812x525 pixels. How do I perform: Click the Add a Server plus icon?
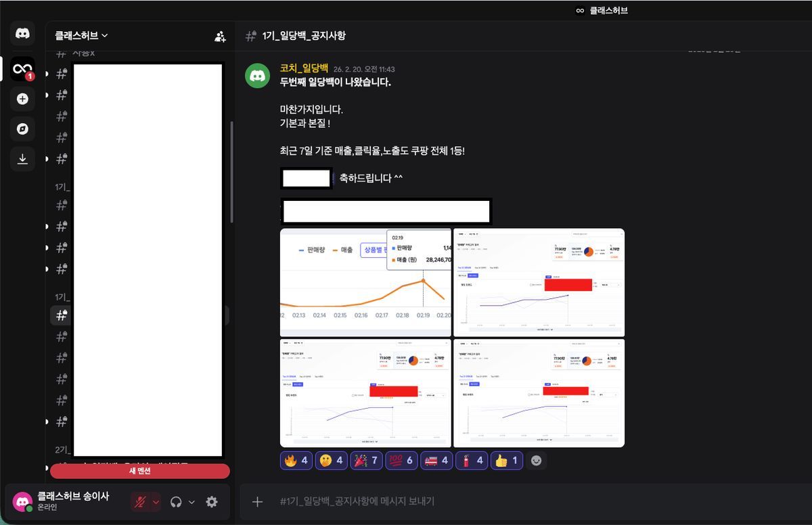point(22,99)
